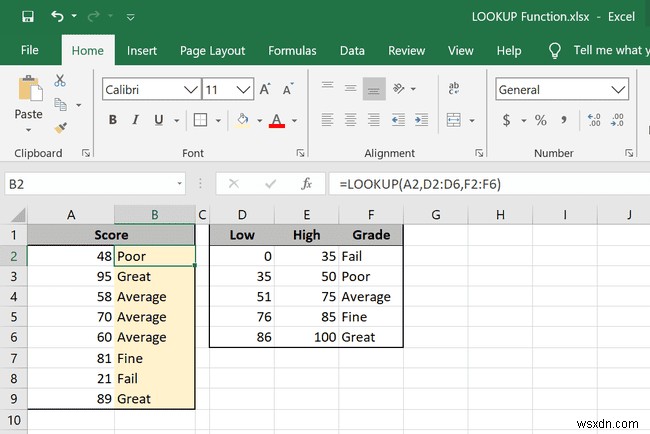Click the Increase Decimal icon
650x434 pixels.
594,120
